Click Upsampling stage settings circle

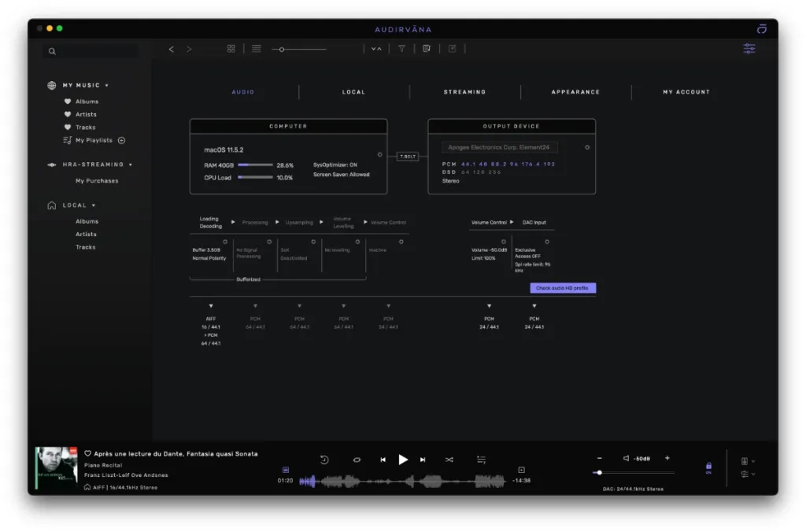tap(313, 242)
